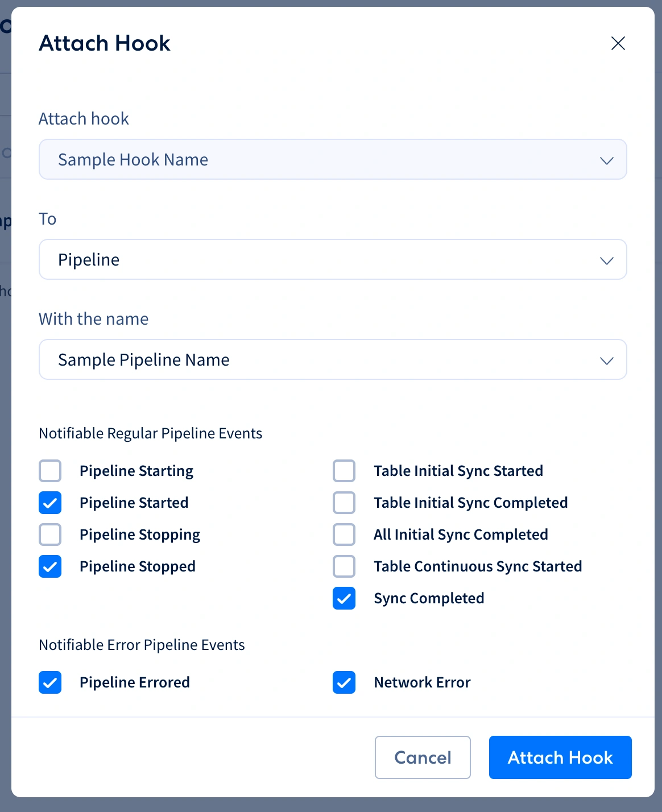Image resolution: width=662 pixels, height=812 pixels.
Task: Uncheck the Network Error checkbox
Action: point(344,682)
